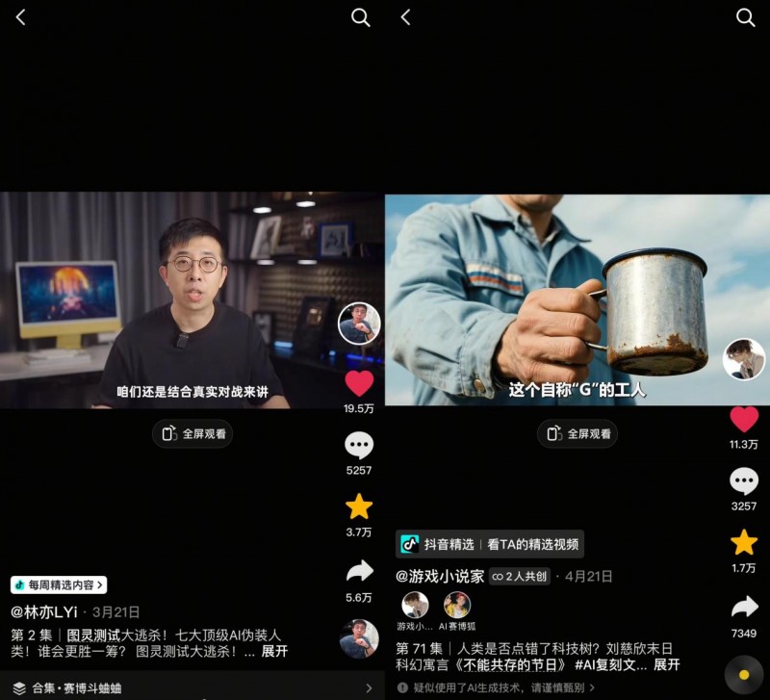770x700 pixels.
Task: Go back from the 游戏小说家 video
Action: pyautogui.click(x=405, y=17)
